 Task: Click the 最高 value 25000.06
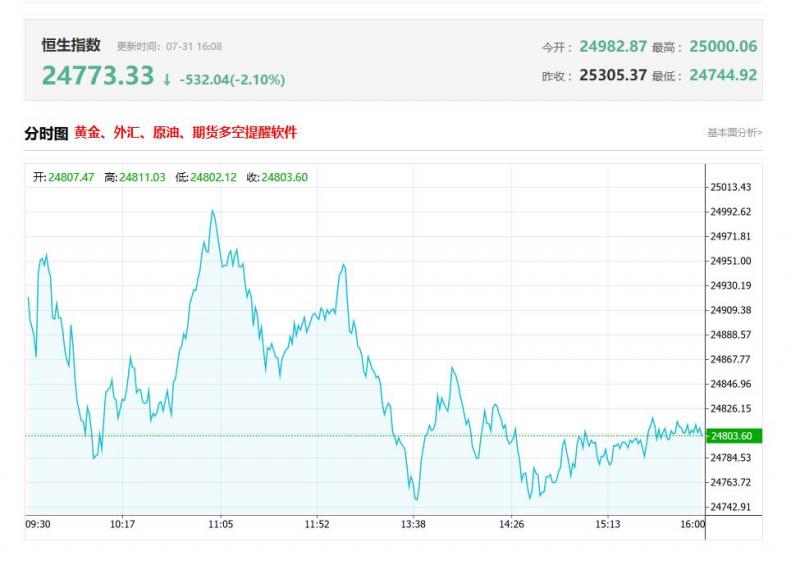(723, 46)
